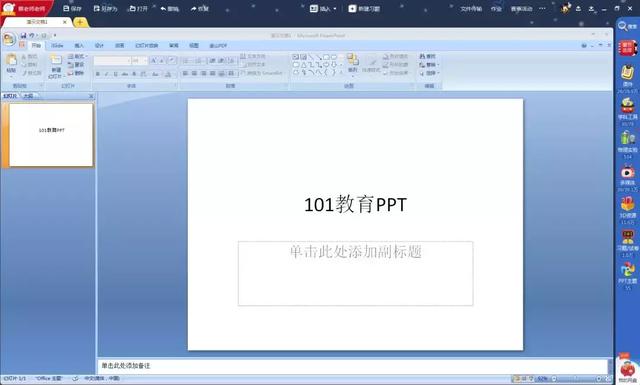Screen dimensions: 640x385
Task: Click the zoom slider in status bar
Action: pyautogui.click(x=577, y=379)
